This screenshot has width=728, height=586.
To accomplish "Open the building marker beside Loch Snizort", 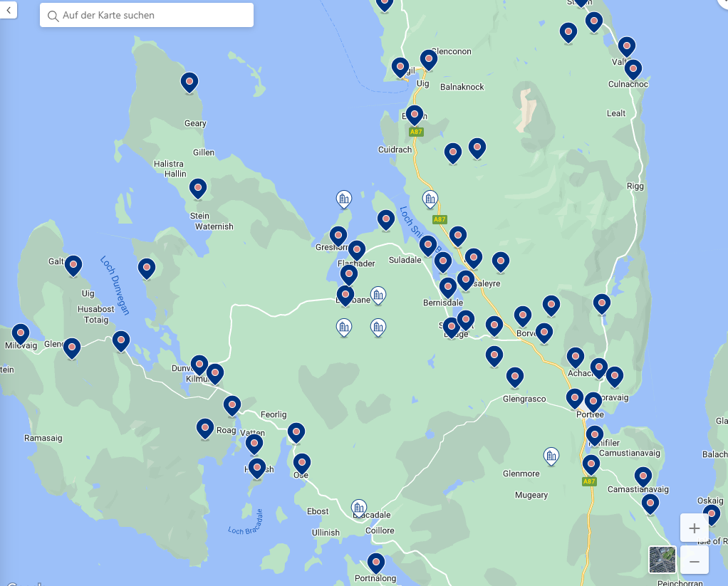I will (430, 200).
